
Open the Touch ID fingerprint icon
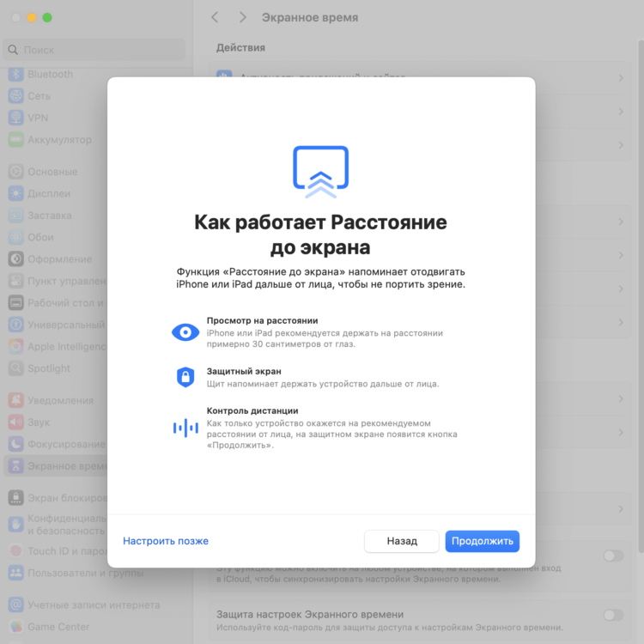[x=16, y=550]
